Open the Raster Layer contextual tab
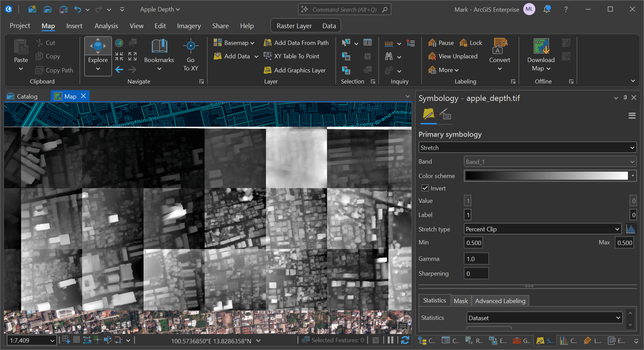 pos(294,26)
